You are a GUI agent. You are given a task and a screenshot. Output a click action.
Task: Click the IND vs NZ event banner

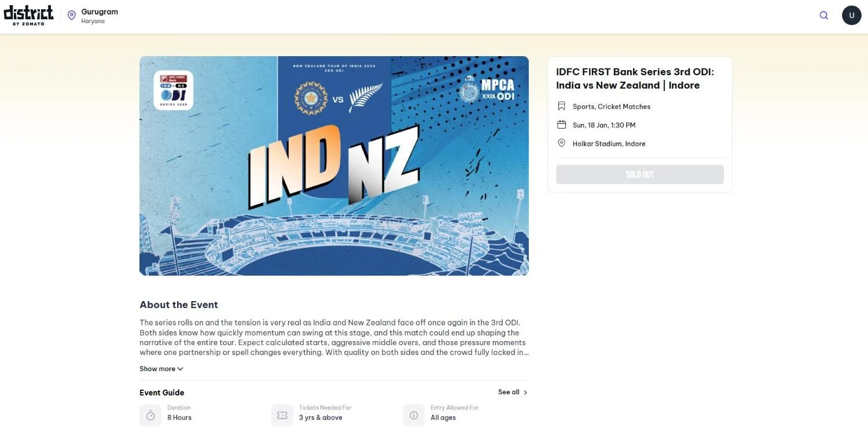click(334, 166)
